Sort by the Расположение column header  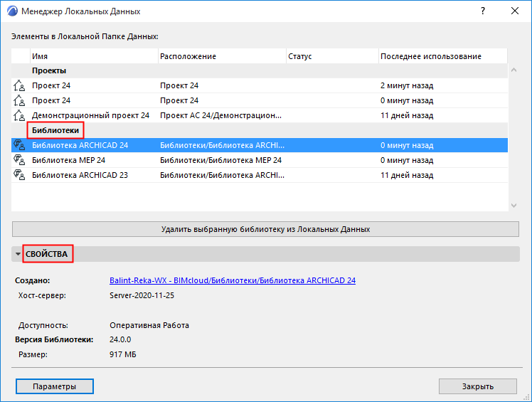pos(222,56)
